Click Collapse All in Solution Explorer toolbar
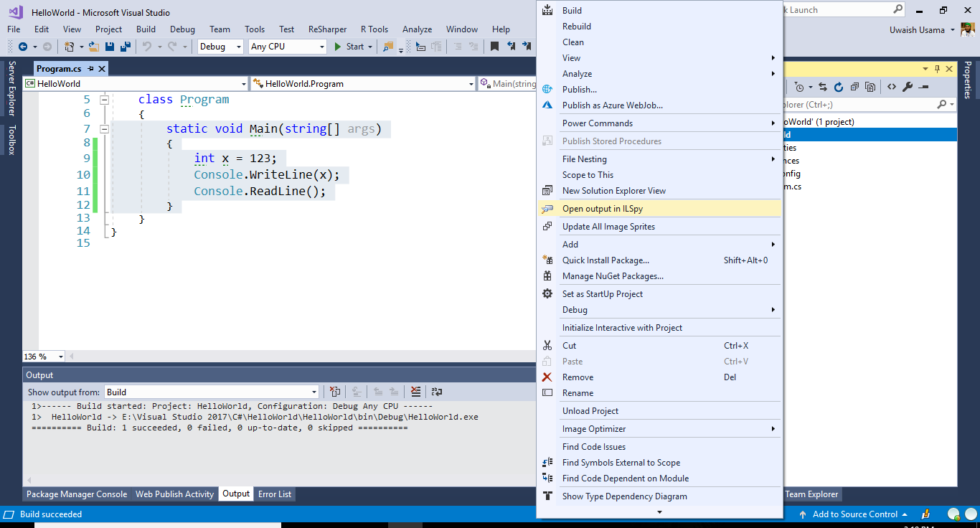The width and height of the screenshot is (980, 528). 854,87
